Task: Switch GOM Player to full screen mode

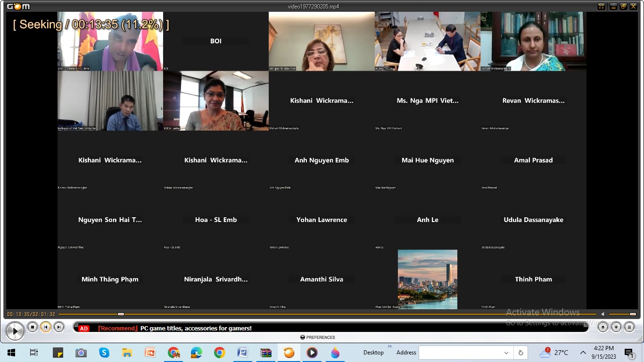Action: pos(601,6)
